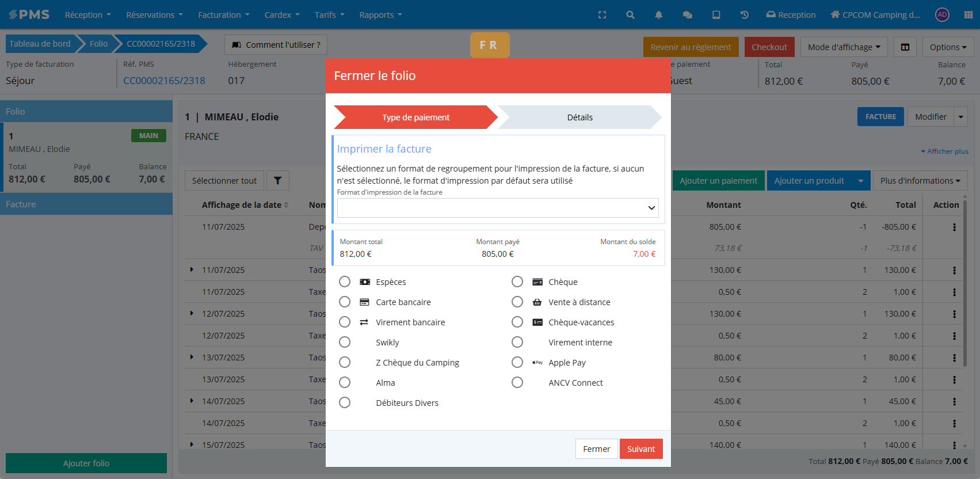Click Fermer to close the dialog
The image size is (980, 479).
pos(596,449)
